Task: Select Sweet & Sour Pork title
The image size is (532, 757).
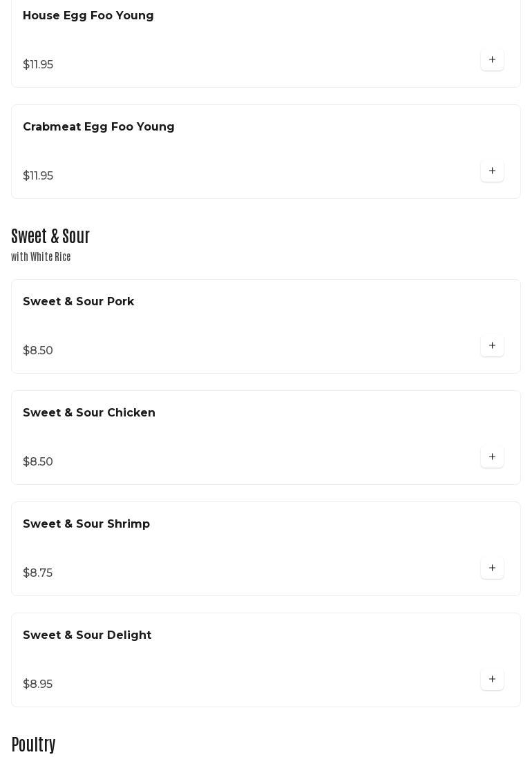Action: point(79,302)
